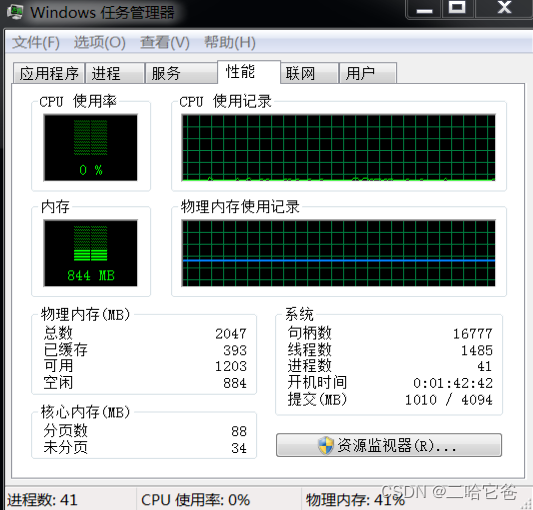Screen dimensions: 533x510
Task: Open the 帮助(H) menu
Action: [229, 43]
